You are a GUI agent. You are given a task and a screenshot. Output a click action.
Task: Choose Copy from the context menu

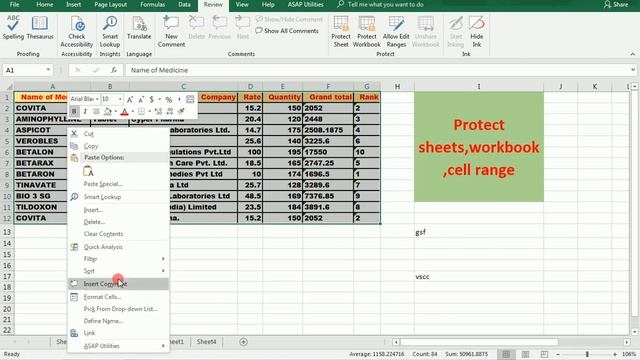[118, 146]
